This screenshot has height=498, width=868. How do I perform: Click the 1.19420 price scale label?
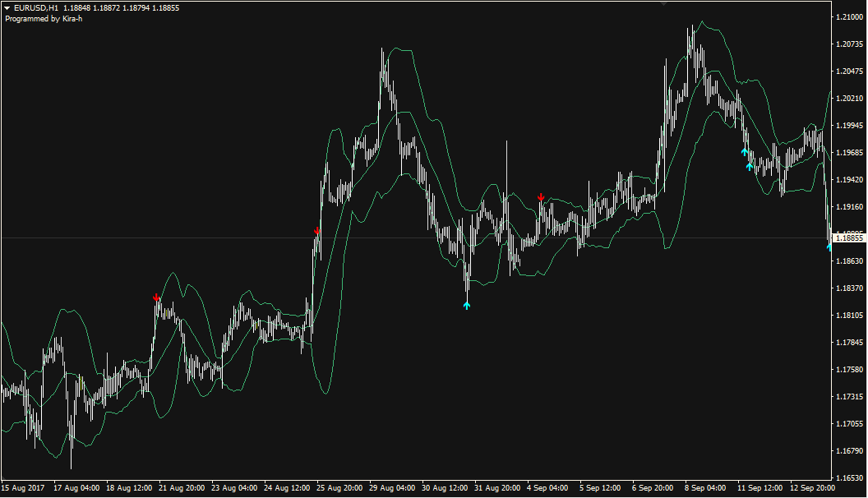coord(848,179)
